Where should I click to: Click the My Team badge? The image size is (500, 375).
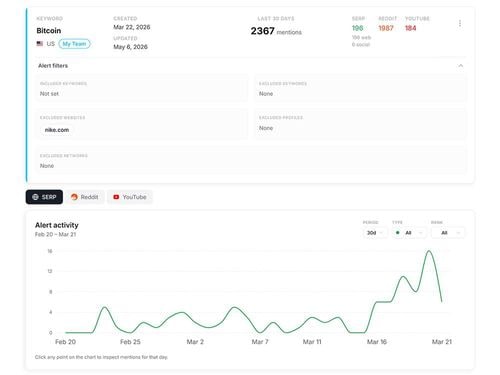74,44
